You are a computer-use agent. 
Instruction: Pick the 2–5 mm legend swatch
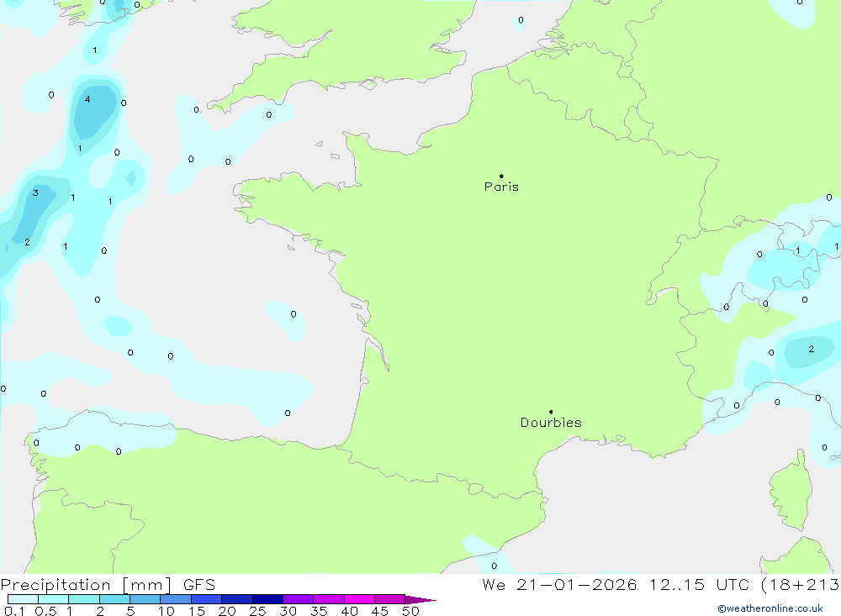point(114,599)
